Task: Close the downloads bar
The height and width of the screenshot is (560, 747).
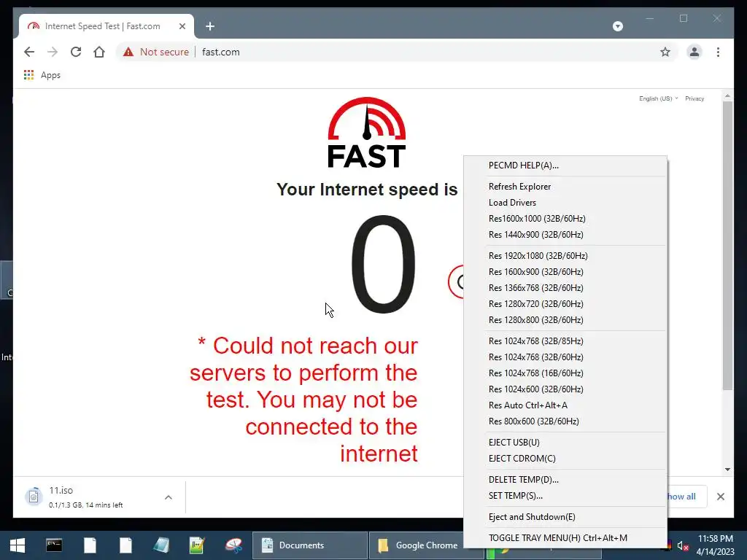Action: 720,497
